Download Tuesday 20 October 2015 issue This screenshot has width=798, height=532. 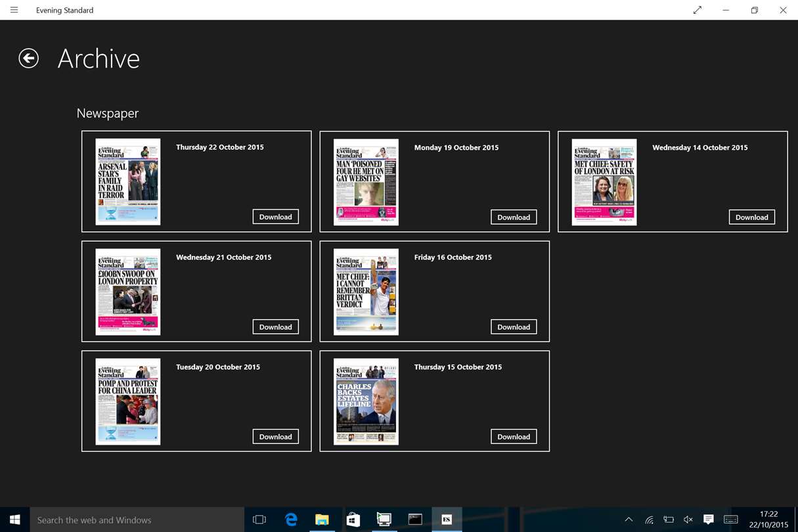tap(276, 436)
